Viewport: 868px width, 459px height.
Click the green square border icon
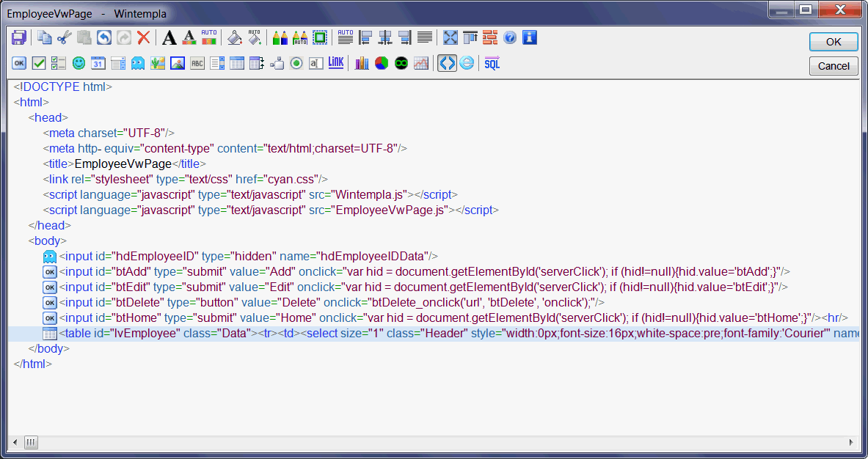[x=320, y=37]
